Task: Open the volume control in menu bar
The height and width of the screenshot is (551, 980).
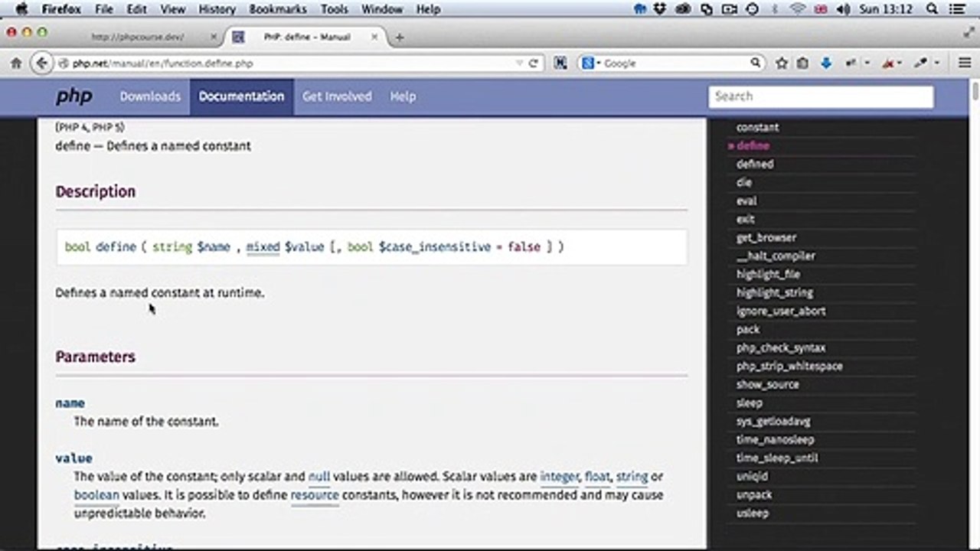Action: (x=843, y=9)
